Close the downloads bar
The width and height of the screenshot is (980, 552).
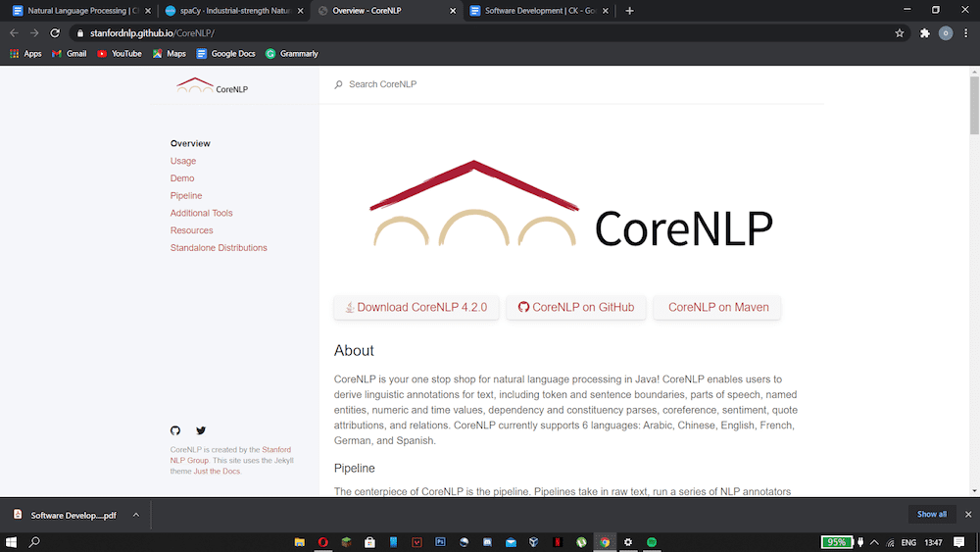(968, 515)
